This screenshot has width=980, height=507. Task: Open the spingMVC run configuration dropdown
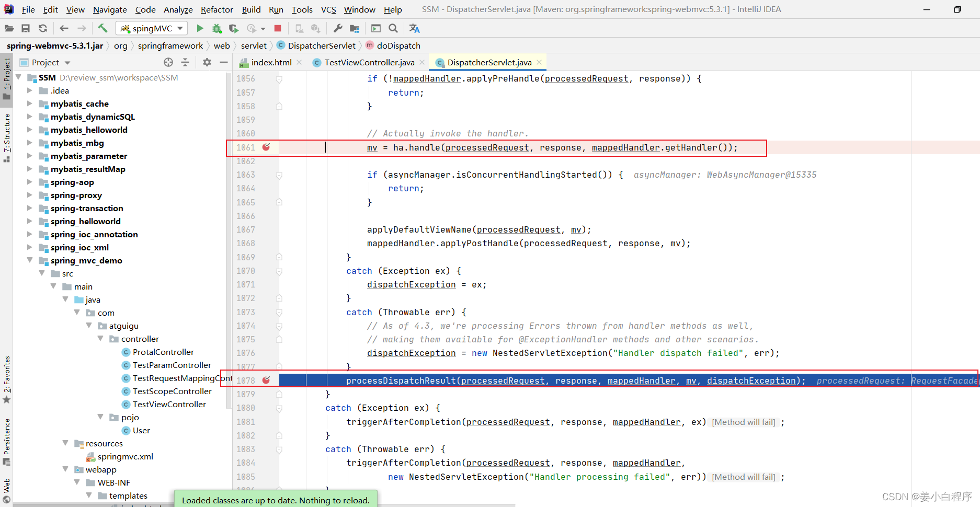151,28
